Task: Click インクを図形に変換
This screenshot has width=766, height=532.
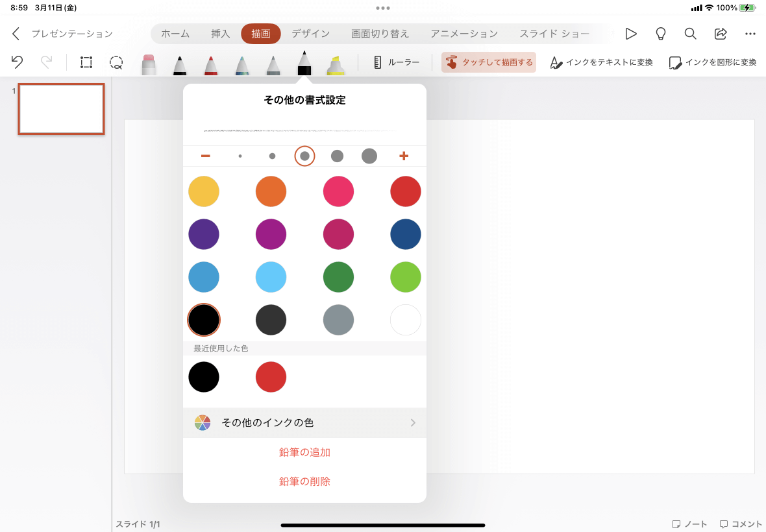Action: tap(713, 62)
